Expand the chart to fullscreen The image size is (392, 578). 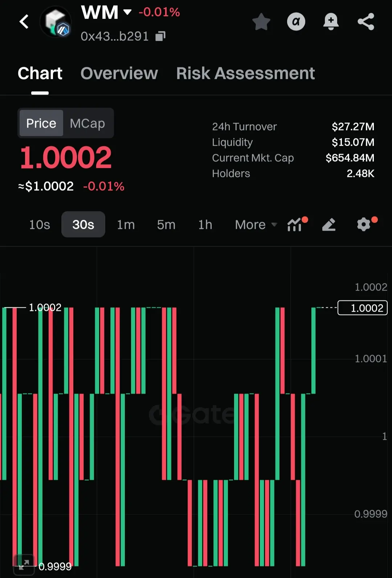[24, 565]
